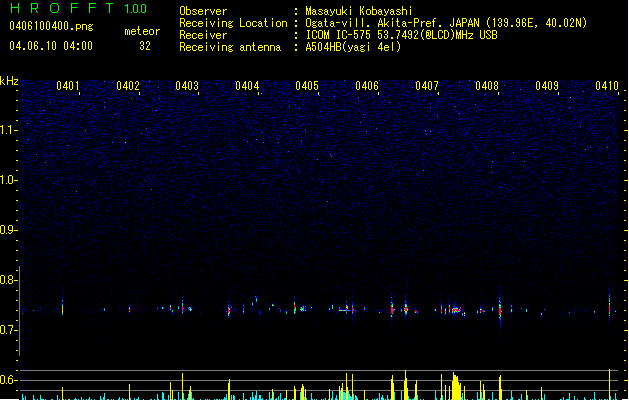Click the 0.7 kHz axis label
629x400 pixels.
(9, 330)
